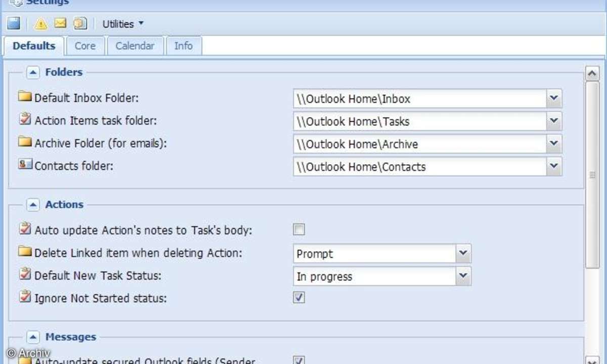Viewport: 607px width, 364px height.
Task: Click task icon beside Ignore Not Started status
Action: (x=25, y=297)
